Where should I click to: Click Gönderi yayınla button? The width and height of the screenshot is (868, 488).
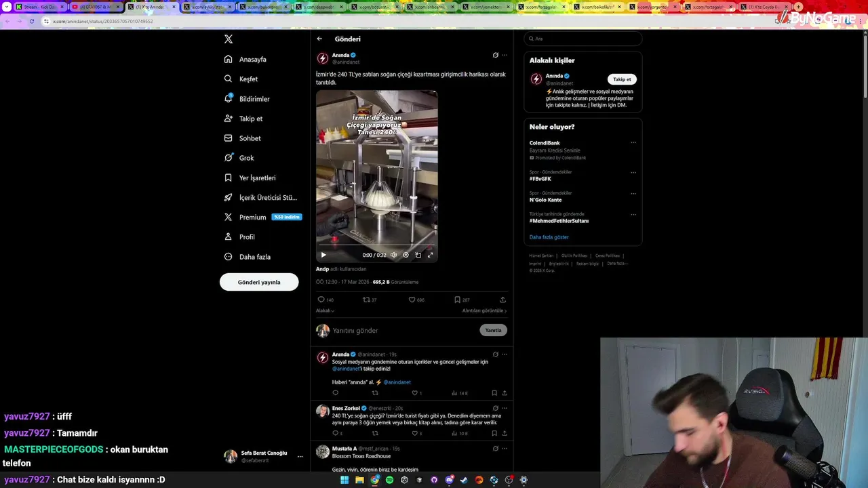click(x=259, y=282)
